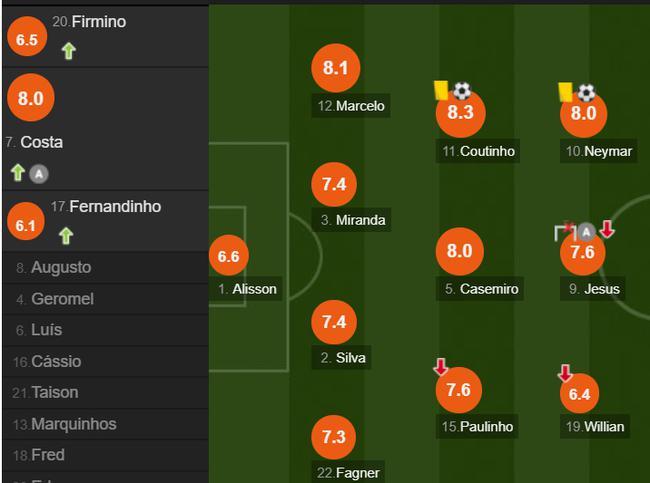
Task: Click the substituted-off arrow above Jesus
Action: [607, 229]
